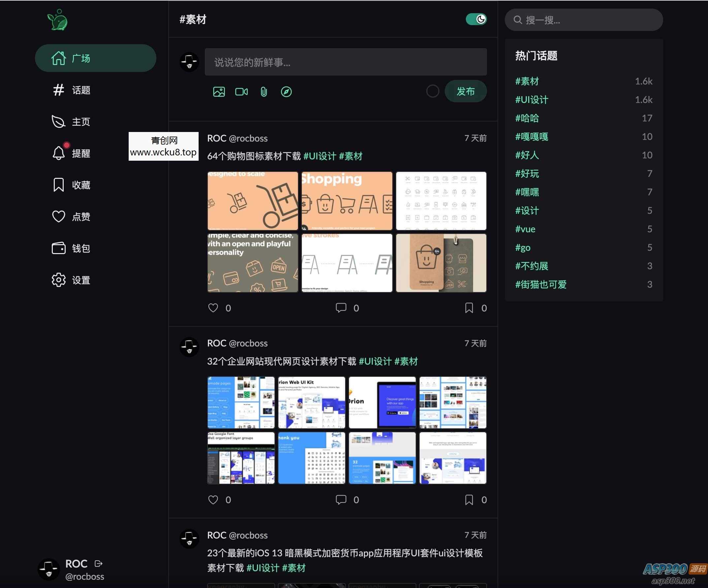Toggle the dark mode switch at top right
708x588 pixels.
coord(476,19)
